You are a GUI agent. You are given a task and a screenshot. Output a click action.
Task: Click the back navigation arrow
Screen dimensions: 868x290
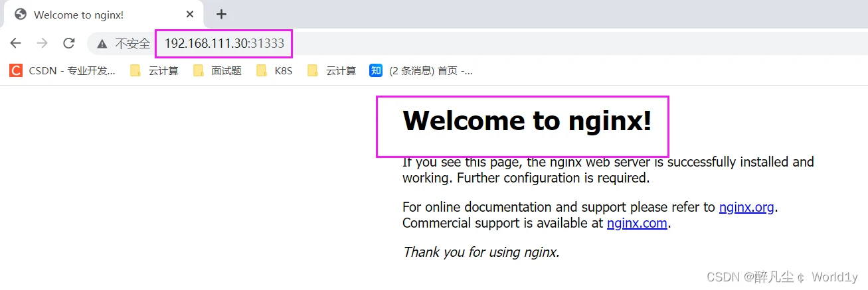(16, 43)
